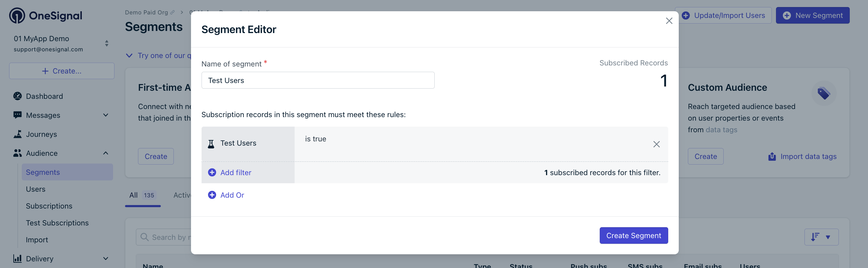Viewport: 868px width, 268px height.
Task: Click the Create Segment button
Action: point(633,235)
